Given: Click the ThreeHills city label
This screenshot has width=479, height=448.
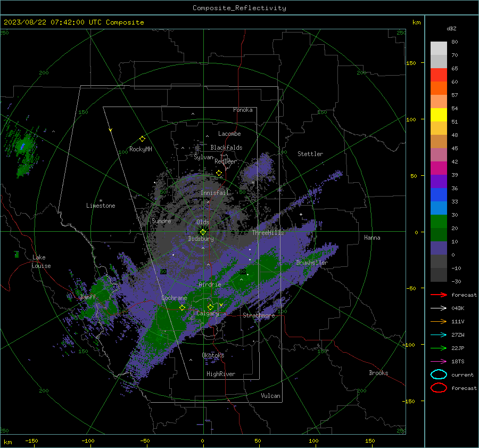Looking at the screenshot, I should [x=268, y=233].
